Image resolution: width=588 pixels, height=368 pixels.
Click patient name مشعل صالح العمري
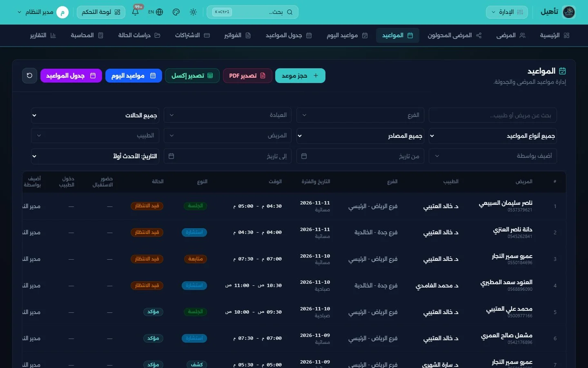(507, 335)
